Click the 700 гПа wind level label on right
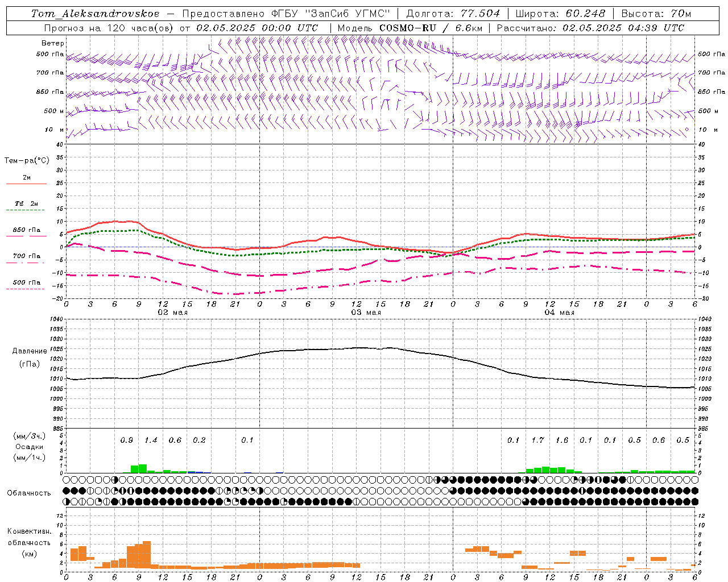 (x=712, y=73)
